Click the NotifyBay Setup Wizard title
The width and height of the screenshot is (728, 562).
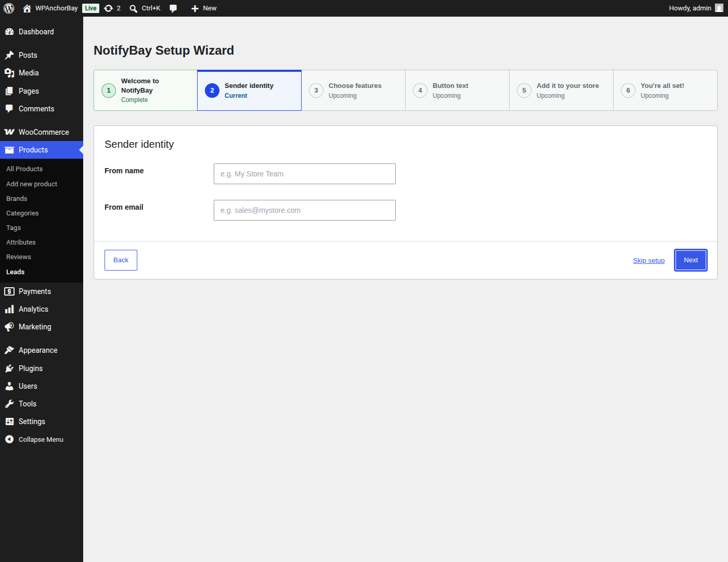[164, 50]
